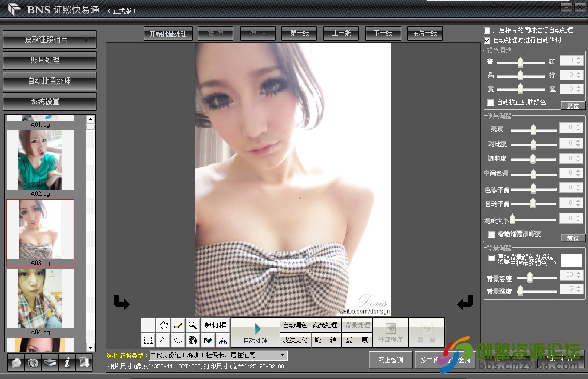Adjust the 背景容差 value stepper
The image size is (588, 379).
click(x=579, y=275)
